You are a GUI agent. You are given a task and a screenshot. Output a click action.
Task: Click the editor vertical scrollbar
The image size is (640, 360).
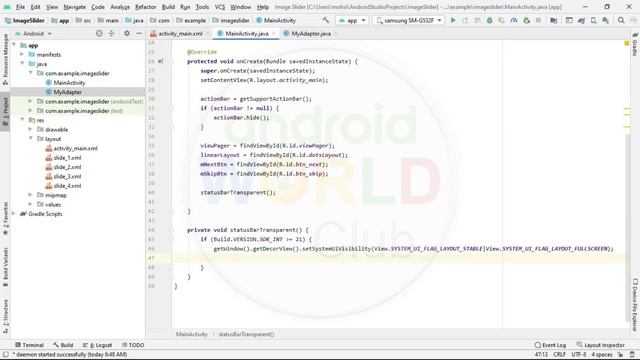627,229
